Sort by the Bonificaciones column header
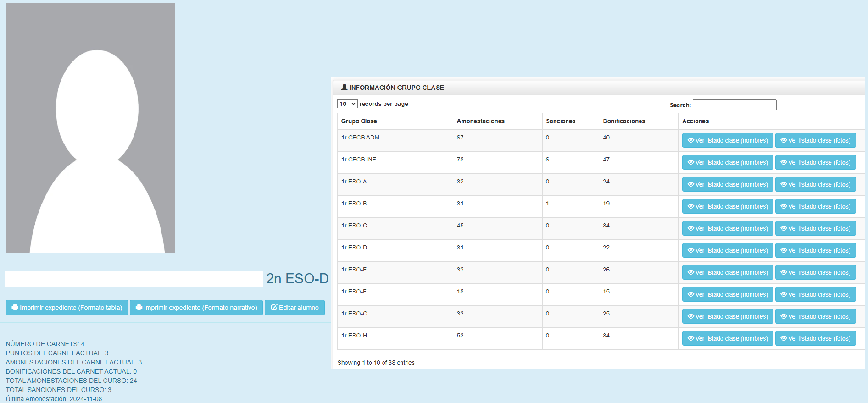Image resolution: width=868 pixels, height=403 pixels. 624,121
